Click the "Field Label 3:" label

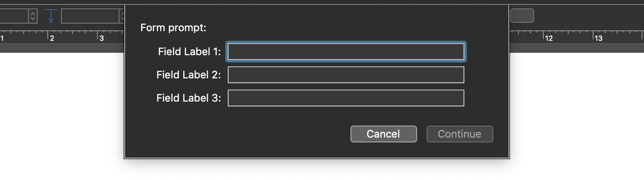(188, 98)
